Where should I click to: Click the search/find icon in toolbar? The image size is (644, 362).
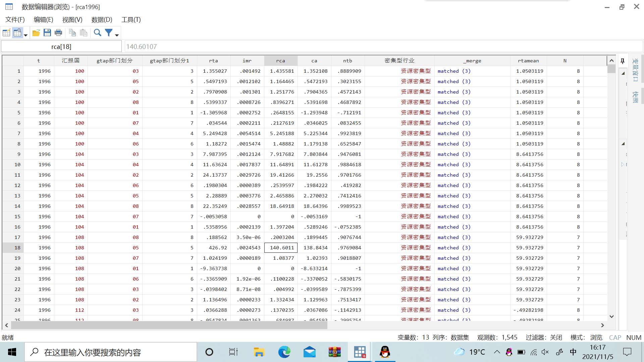(x=97, y=33)
